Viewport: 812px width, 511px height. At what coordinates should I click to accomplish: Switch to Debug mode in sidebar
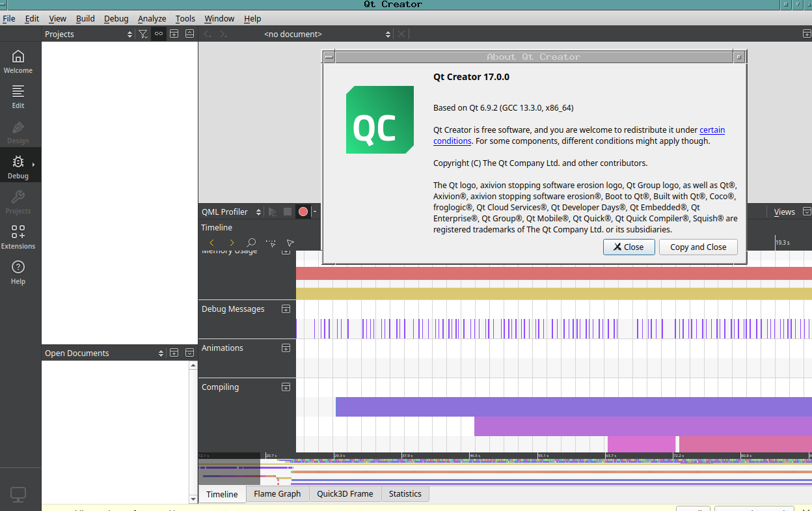pyautogui.click(x=18, y=167)
